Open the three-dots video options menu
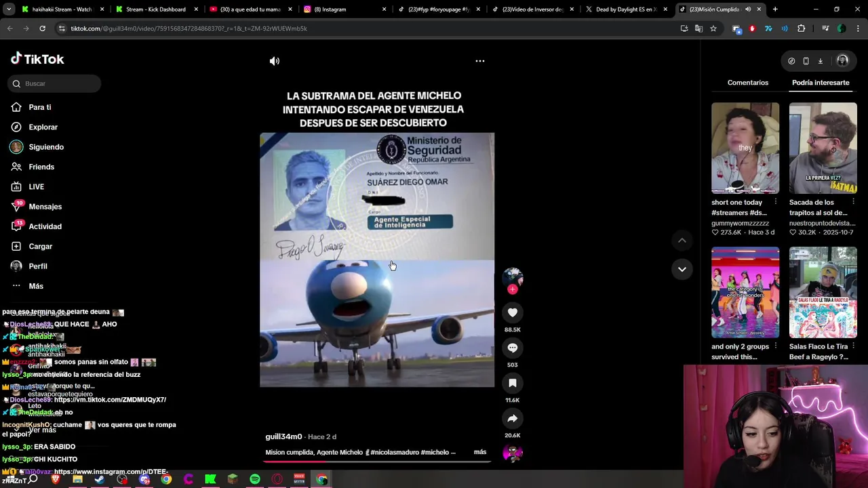This screenshot has width=868, height=488. pos(480,61)
